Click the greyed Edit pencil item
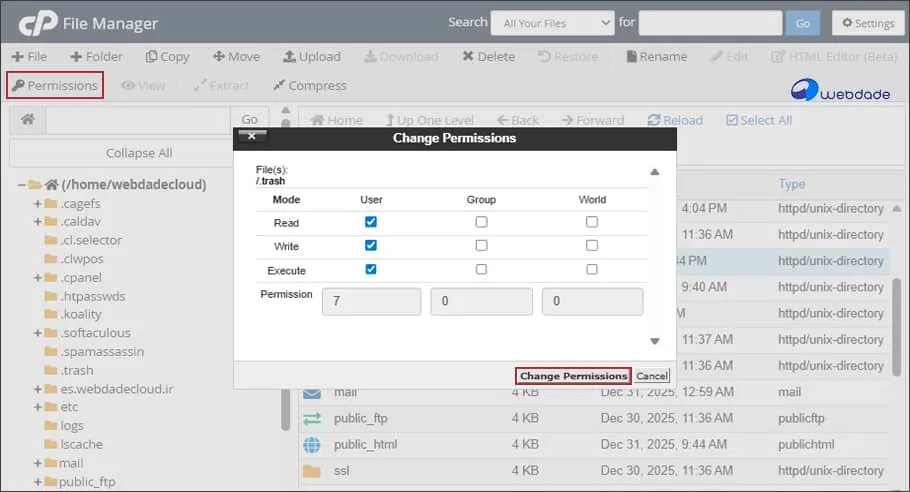910x492 pixels. click(x=729, y=56)
